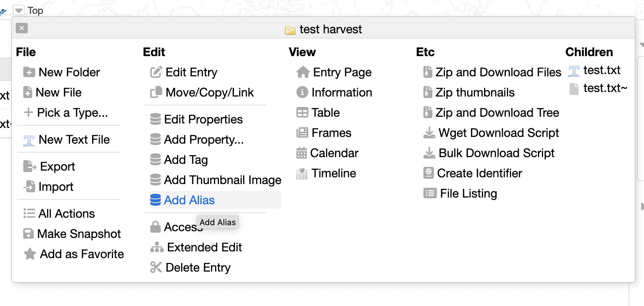The height and width of the screenshot is (306, 644).
Task: Open the dropdown arrow beside Top
Action: 19,10
